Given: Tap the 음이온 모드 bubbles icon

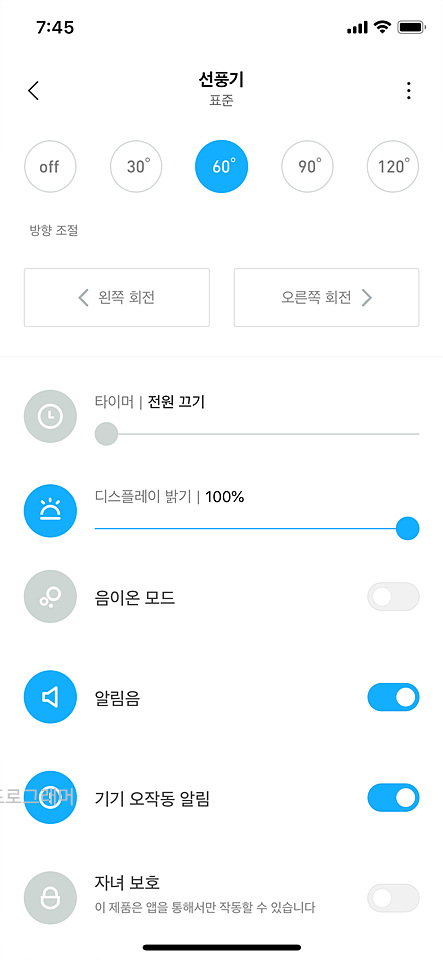Looking at the screenshot, I should coord(50,596).
